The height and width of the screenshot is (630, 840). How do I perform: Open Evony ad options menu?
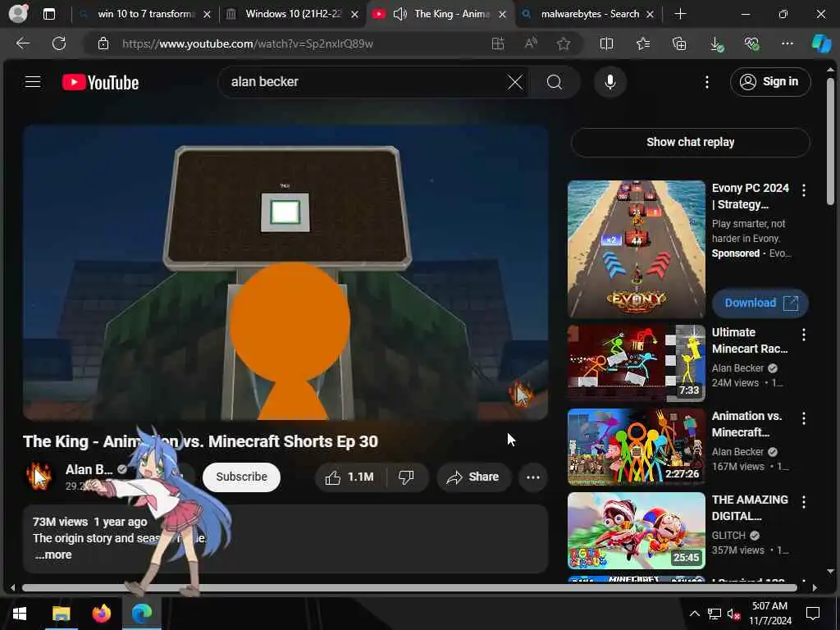(x=804, y=190)
